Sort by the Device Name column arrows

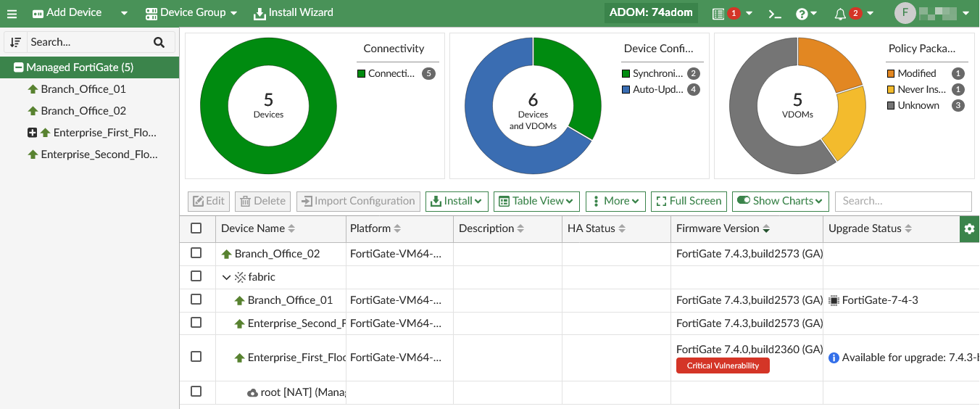291,228
